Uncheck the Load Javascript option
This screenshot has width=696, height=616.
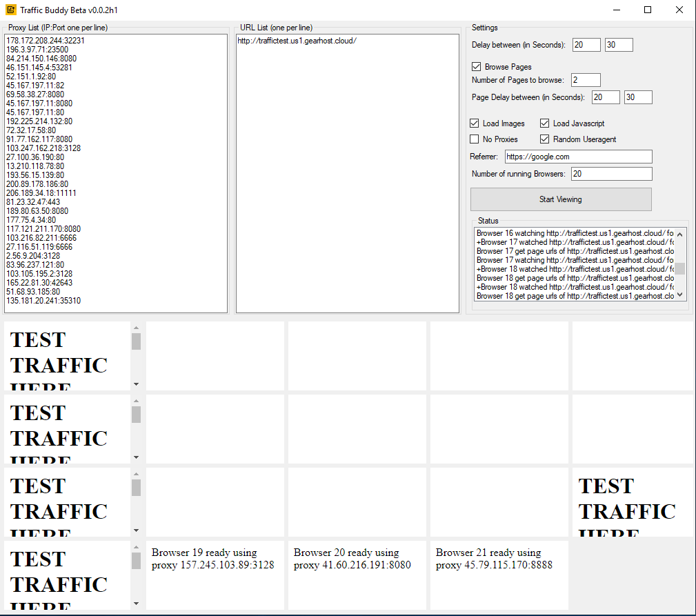click(545, 123)
